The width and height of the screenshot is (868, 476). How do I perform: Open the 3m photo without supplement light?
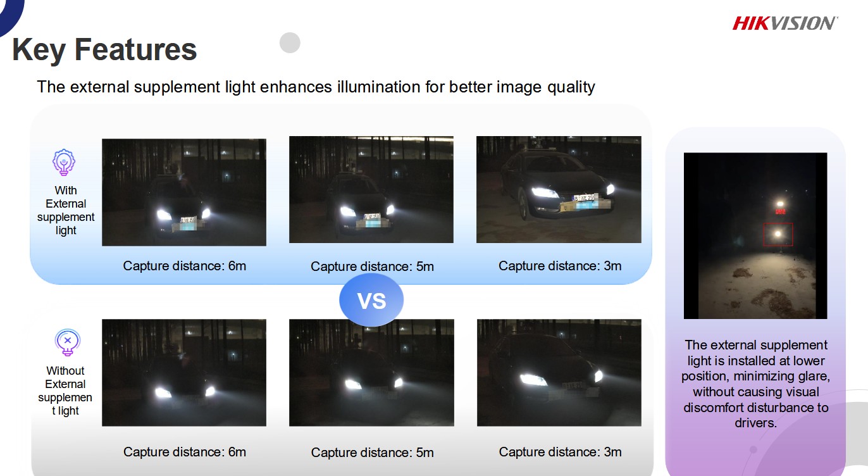click(559, 372)
